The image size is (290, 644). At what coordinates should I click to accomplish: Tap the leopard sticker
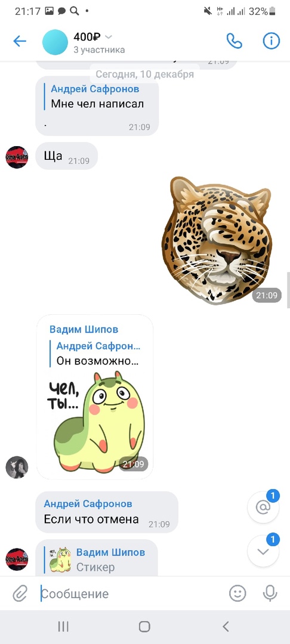point(217,240)
